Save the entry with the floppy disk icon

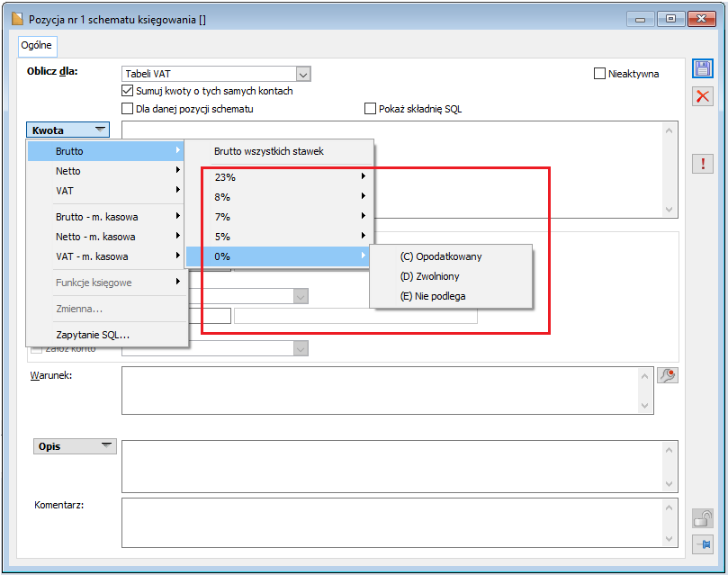703,68
